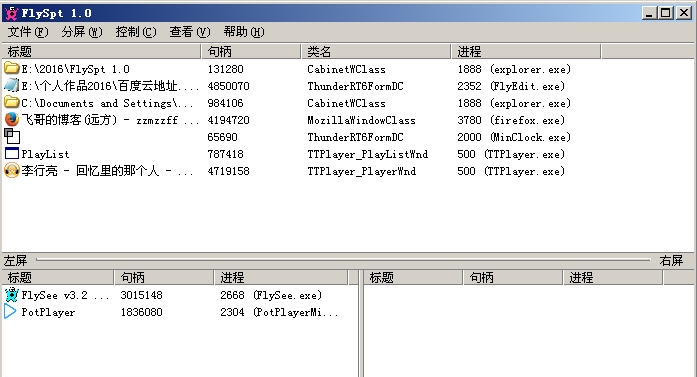Close the FlySpt window
This screenshot has width=697, height=377.
click(684, 13)
